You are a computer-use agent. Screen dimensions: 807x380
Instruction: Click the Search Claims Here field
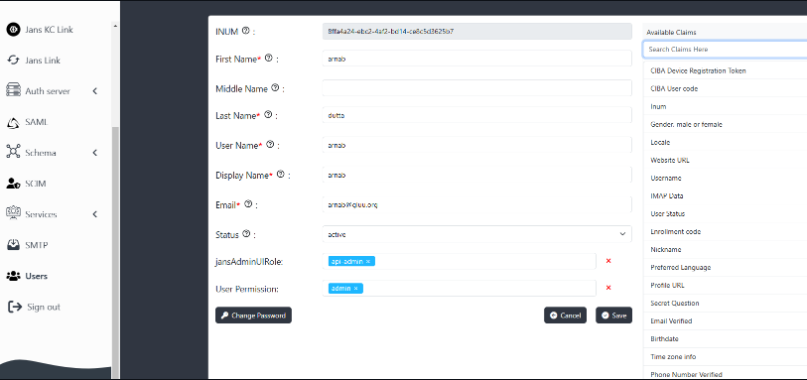pos(725,49)
